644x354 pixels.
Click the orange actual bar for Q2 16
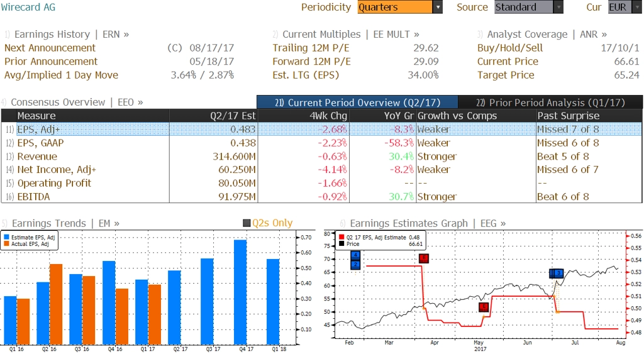56,304
